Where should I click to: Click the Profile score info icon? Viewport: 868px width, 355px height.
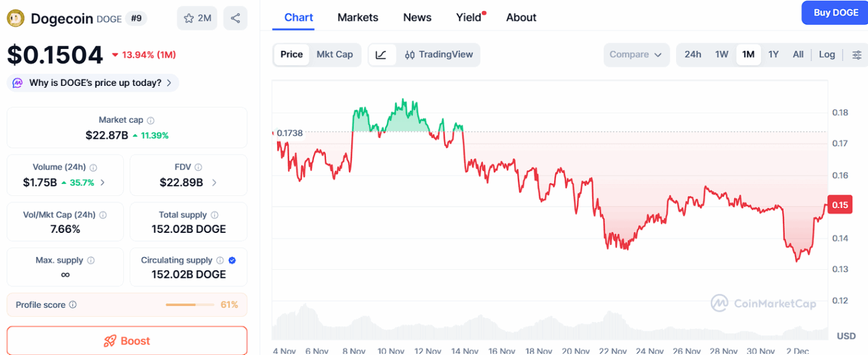tap(73, 305)
